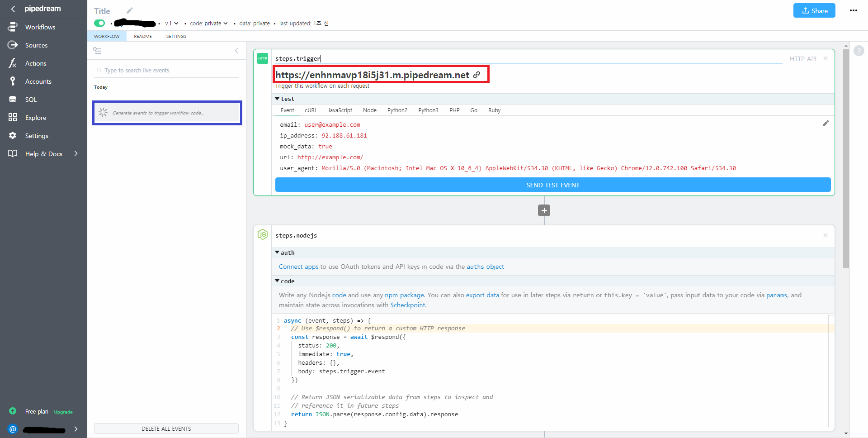The image size is (868, 438).
Task: Open the export data link
Action: tap(482, 295)
